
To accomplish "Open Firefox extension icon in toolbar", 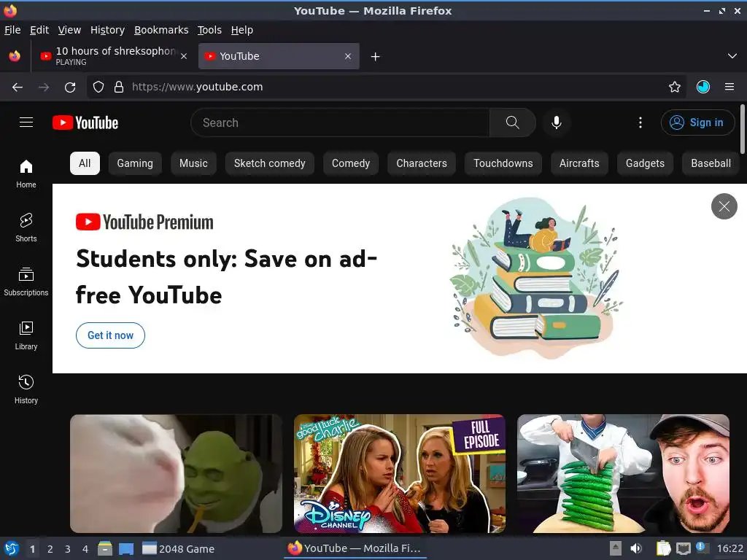I will tap(703, 87).
